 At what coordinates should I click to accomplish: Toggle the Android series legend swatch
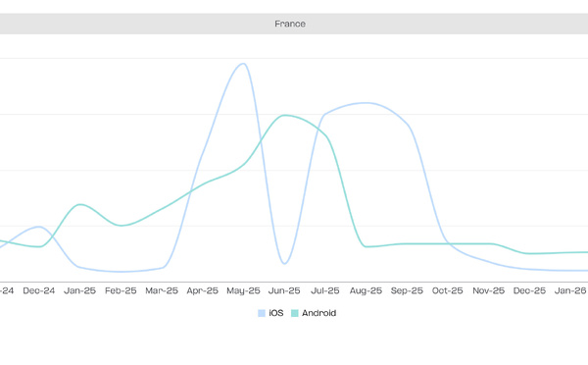coord(295,313)
